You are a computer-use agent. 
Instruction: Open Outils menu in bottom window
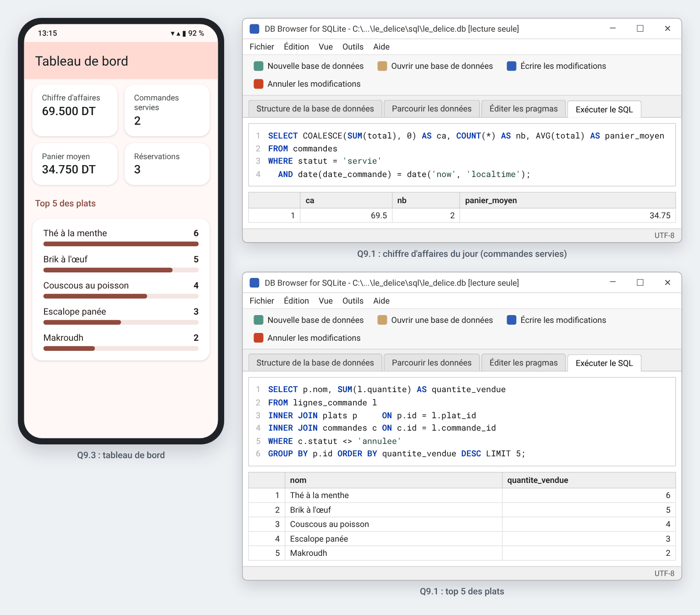point(353,301)
